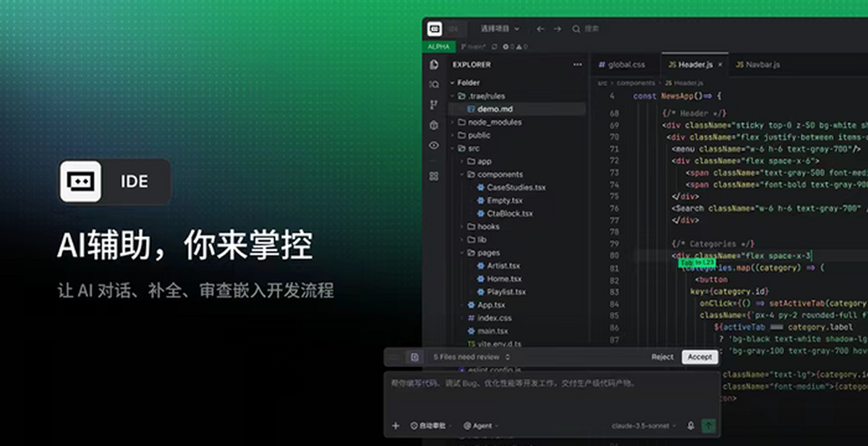The image size is (868, 446).
Task: Send chat message with green arrow button
Action: click(709, 426)
